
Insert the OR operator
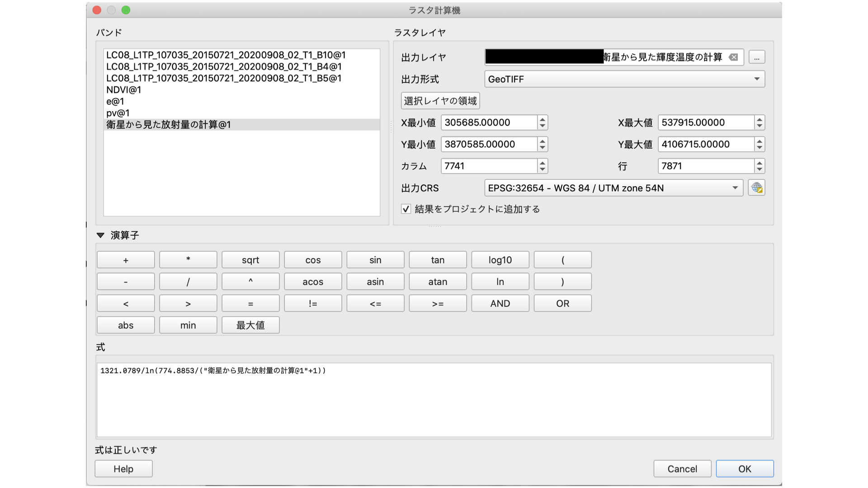pyautogui.click(x=562, y=303)
